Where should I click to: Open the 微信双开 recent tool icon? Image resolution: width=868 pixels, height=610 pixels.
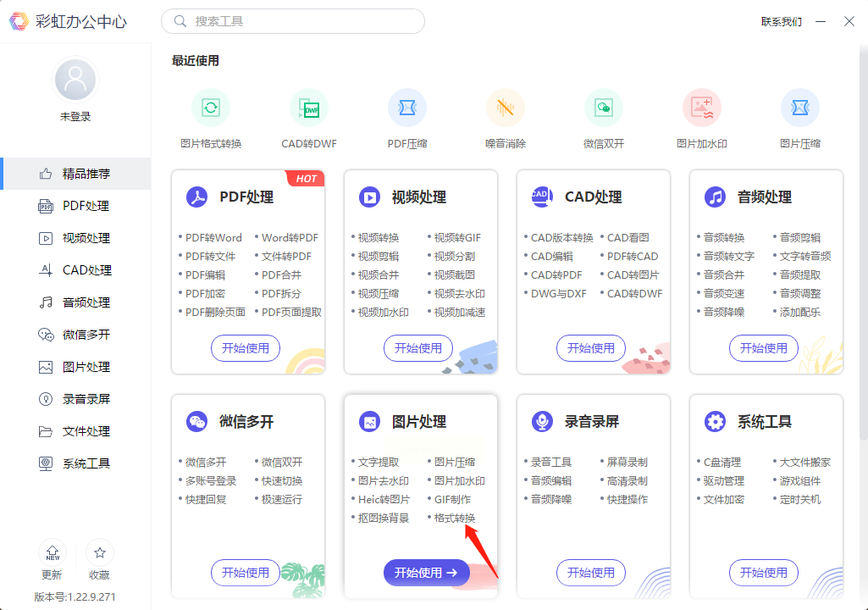(604, 108)
